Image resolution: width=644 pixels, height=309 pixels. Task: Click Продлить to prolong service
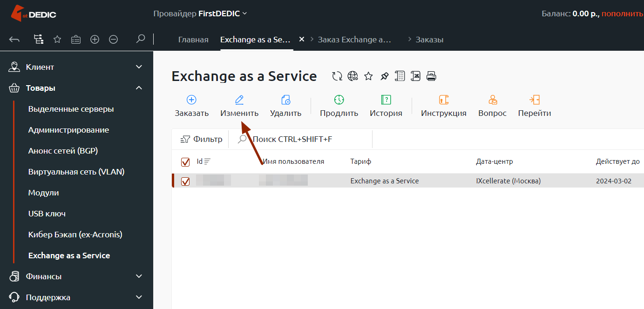(x=339, y=106)
